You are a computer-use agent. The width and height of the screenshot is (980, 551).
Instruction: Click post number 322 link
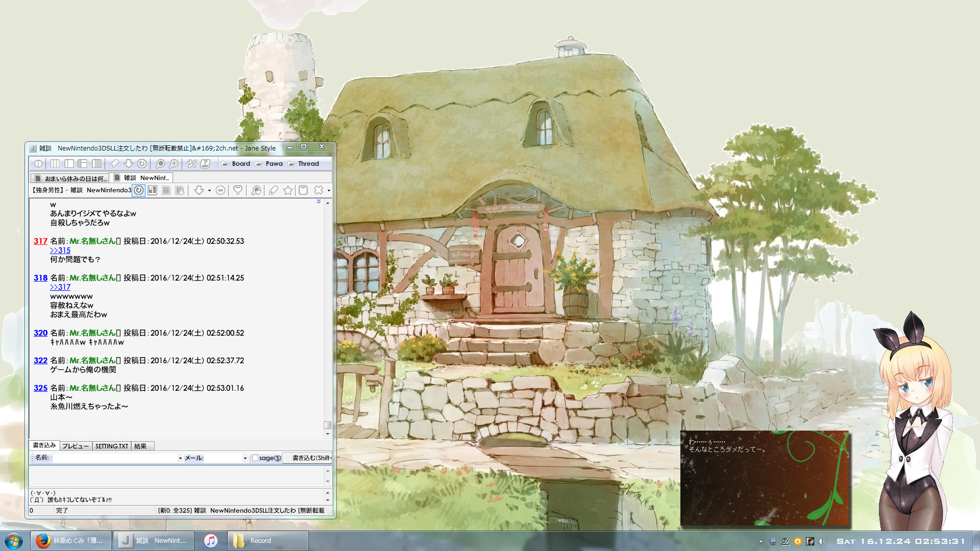click(40, 361)
